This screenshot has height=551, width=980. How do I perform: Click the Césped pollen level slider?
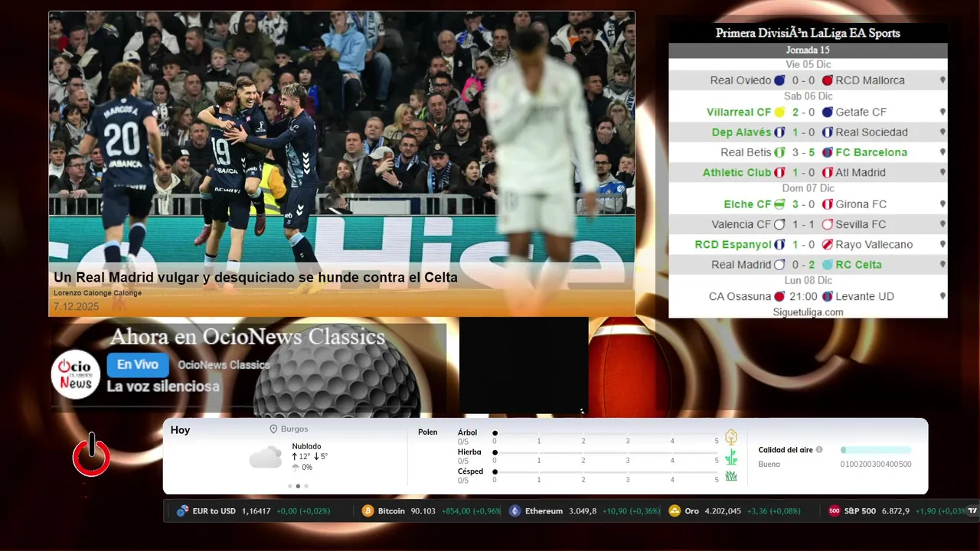pos(606,471)
